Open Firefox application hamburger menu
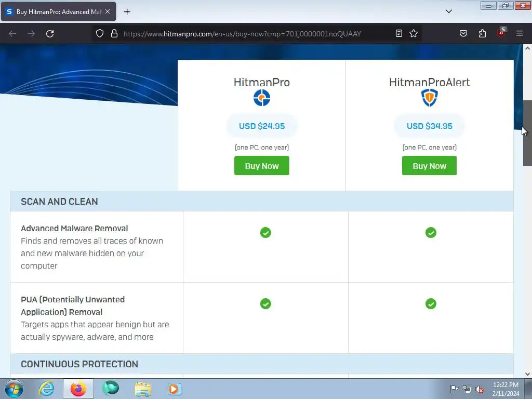Viewport: 532px width, 399px height. (520, 33)
